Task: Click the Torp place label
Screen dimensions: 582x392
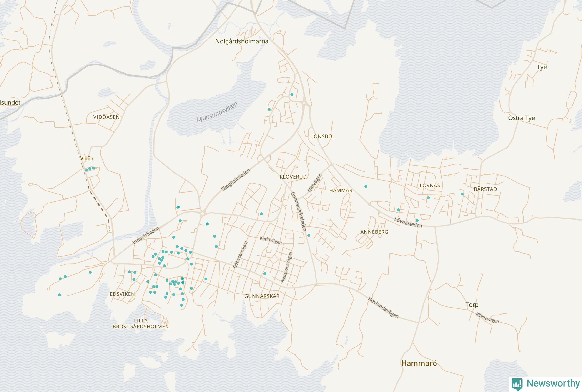Action: 472,305
